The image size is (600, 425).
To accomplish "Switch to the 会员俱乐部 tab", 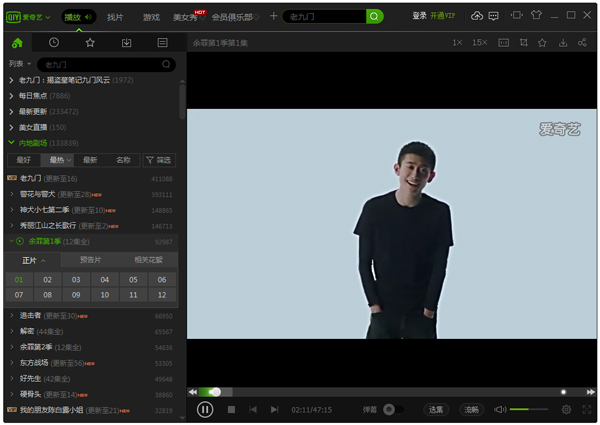I will pyautogui.click(x=232, y=17).
